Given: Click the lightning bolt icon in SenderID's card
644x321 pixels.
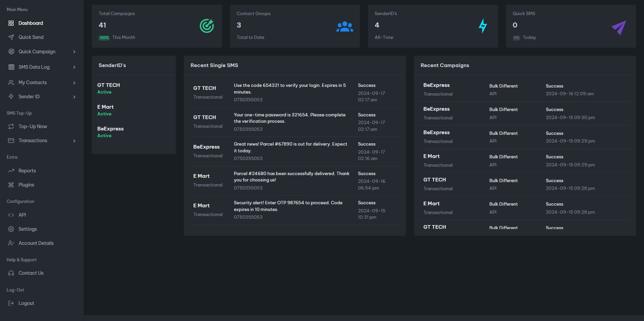Looking at the screenshot, I should coord(483,26).
